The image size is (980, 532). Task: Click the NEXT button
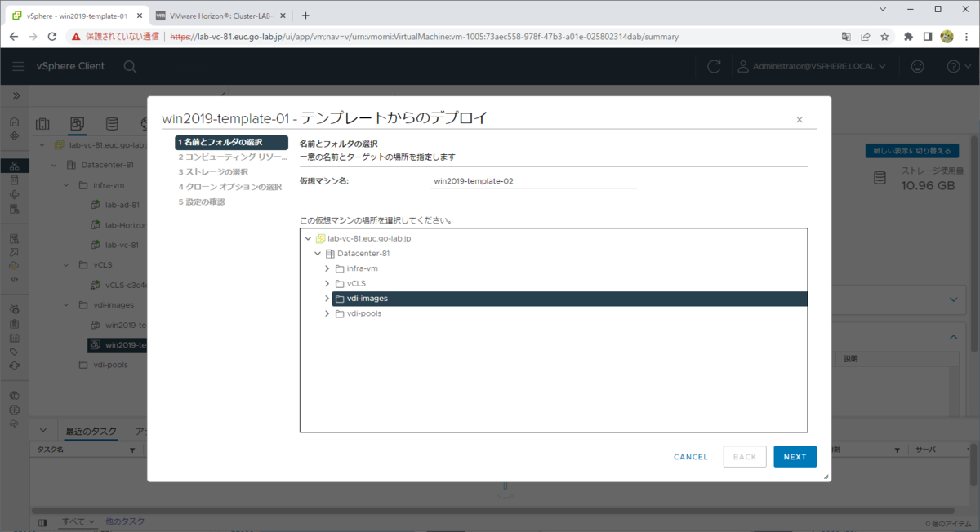(x=795, y=457)
